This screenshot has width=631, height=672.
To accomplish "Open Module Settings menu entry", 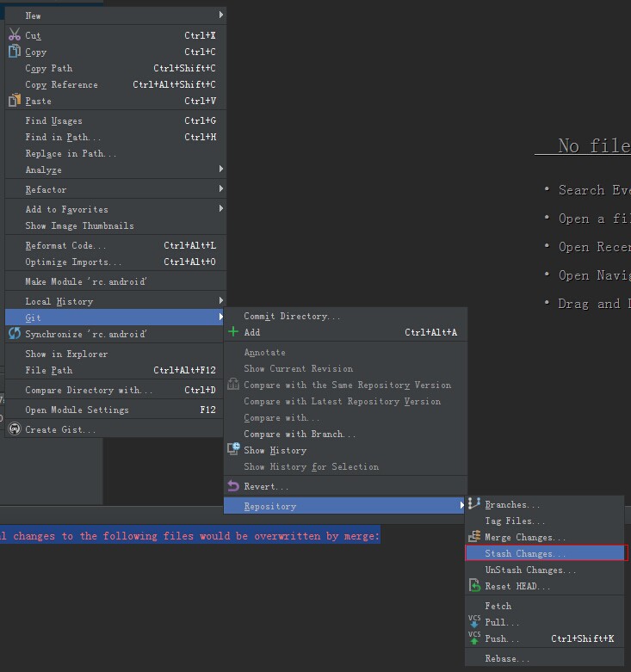I will tap(115, 410).
